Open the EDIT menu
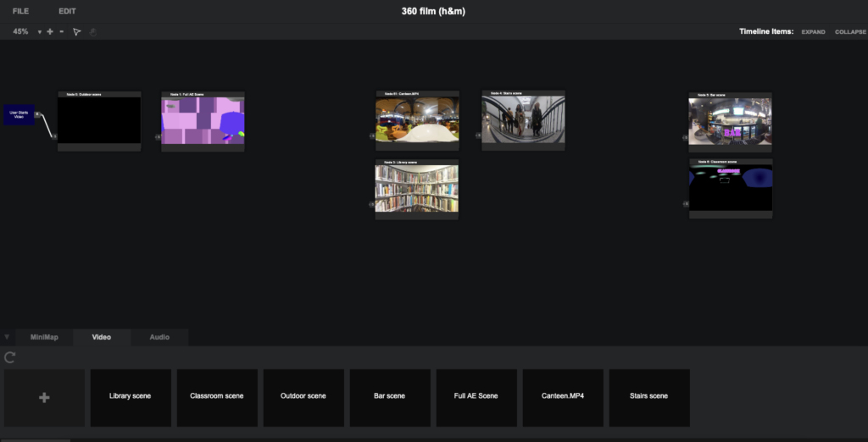The image size is (868, 442). (67, 11)
